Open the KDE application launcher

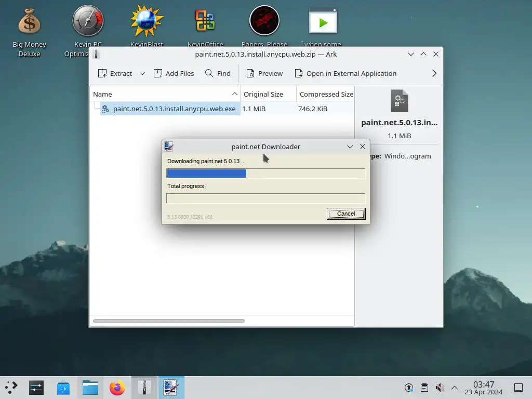[x=11, y=388]
